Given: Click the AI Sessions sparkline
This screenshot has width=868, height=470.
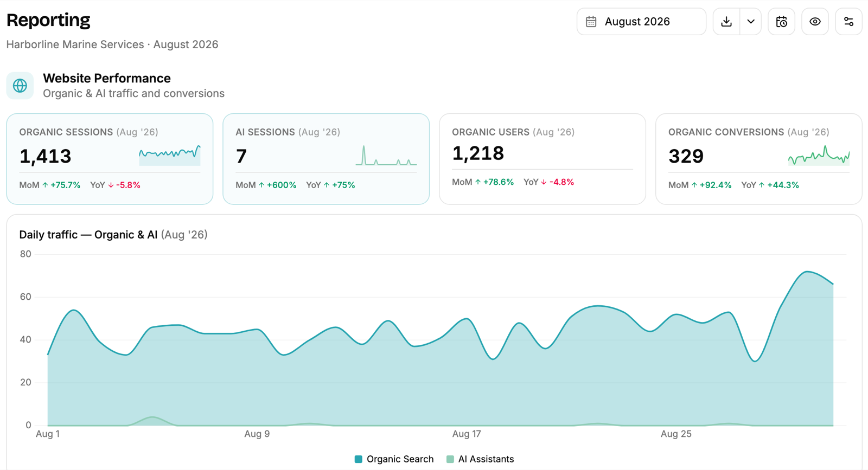Looking at the screenshot, I should coord(386,155).
